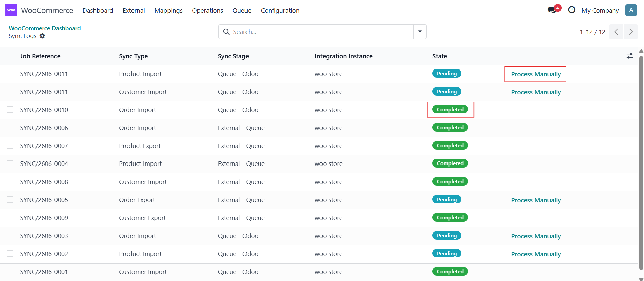Open optional columns adjust icon
This screenshot has width=644, height=281.
(630, 56)
